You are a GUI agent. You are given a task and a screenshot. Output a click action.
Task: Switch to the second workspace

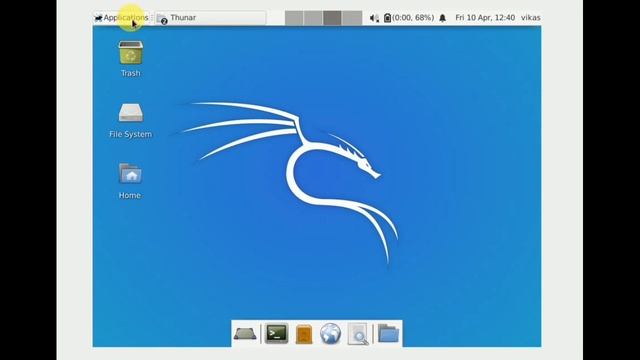point(313,18)
